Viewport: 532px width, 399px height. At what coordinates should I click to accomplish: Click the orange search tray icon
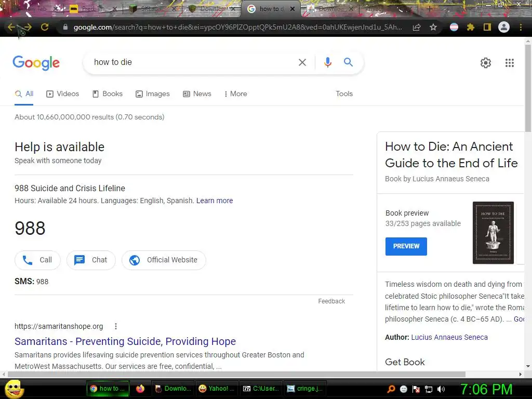coord(391,389)
